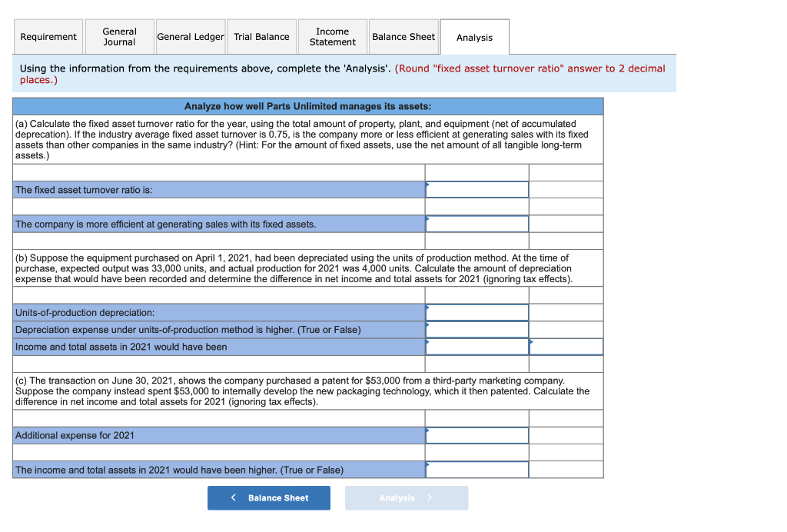This screenshot has height=532, width=787.
Task: Click the Analysis table header row
Action: coord(306,106)
